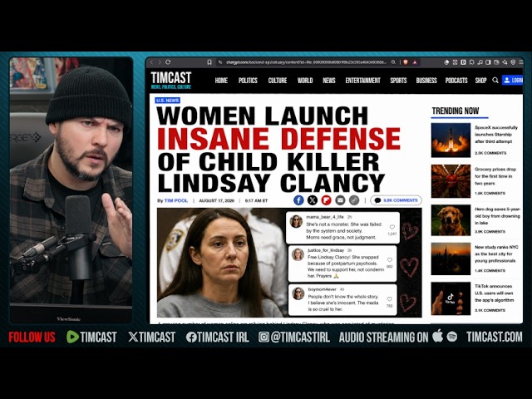532x399 pixels.
Task: Open the NYC best city study story
Action: [496, 254]
